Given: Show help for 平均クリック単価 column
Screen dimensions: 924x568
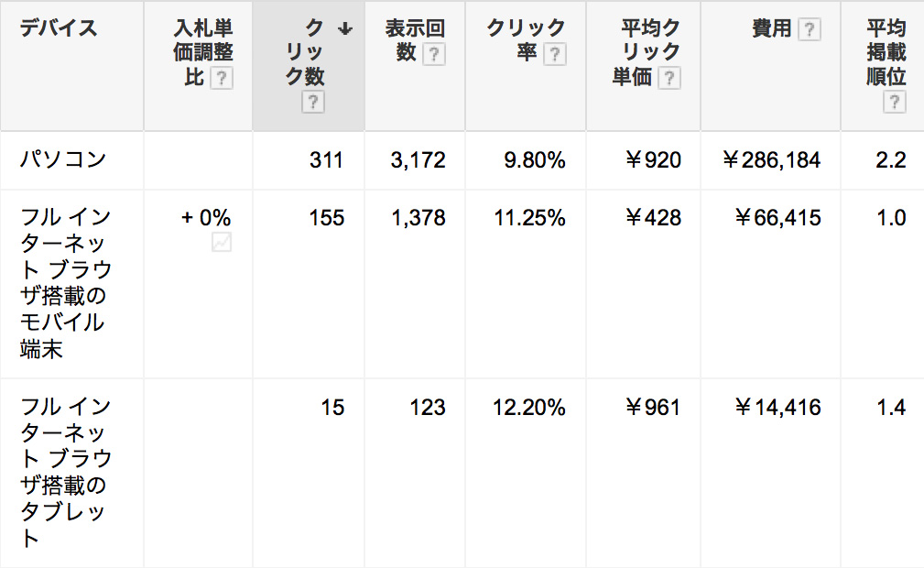Looking at the screenshot, I should 670,79.
